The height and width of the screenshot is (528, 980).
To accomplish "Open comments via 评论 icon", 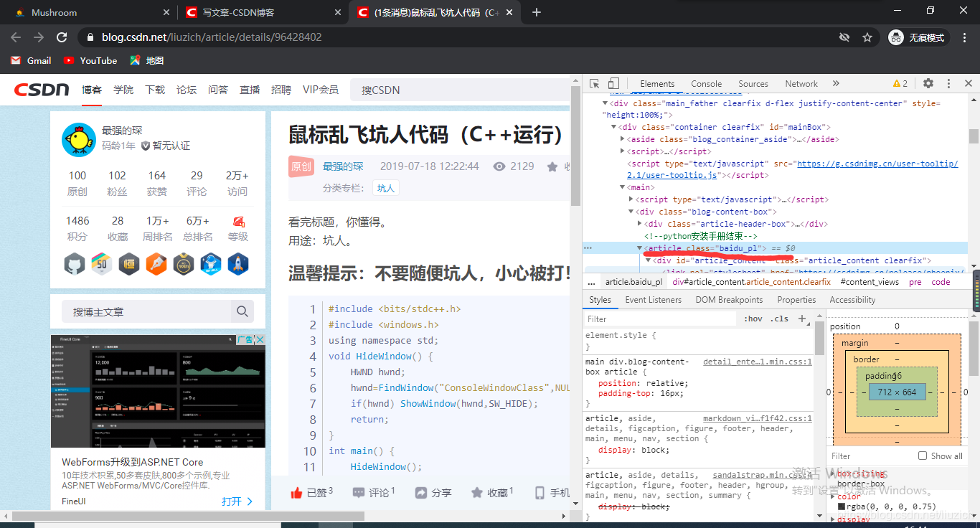I will tap(359, 493).
